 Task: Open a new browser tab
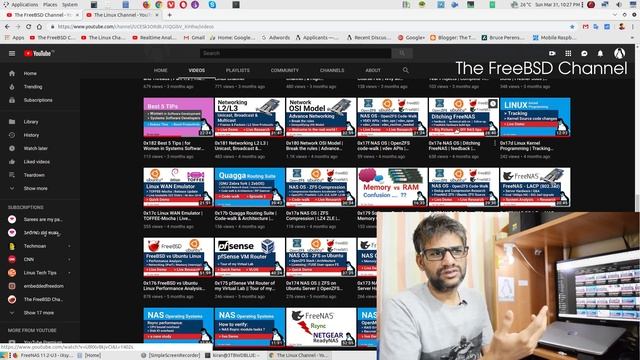coord(169,15)
